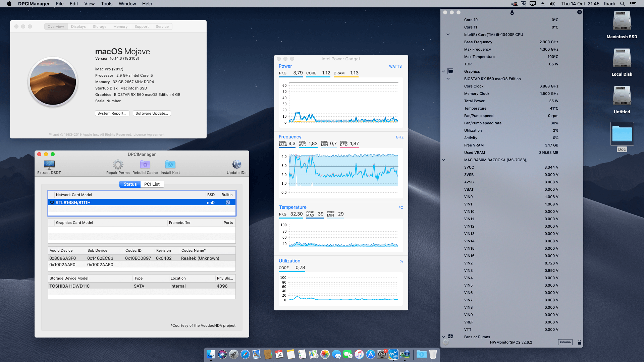Click Ibadi user name in menu bar
Image resolution: width=644 pixels, height=362 pixels.
tap(609, 4)
